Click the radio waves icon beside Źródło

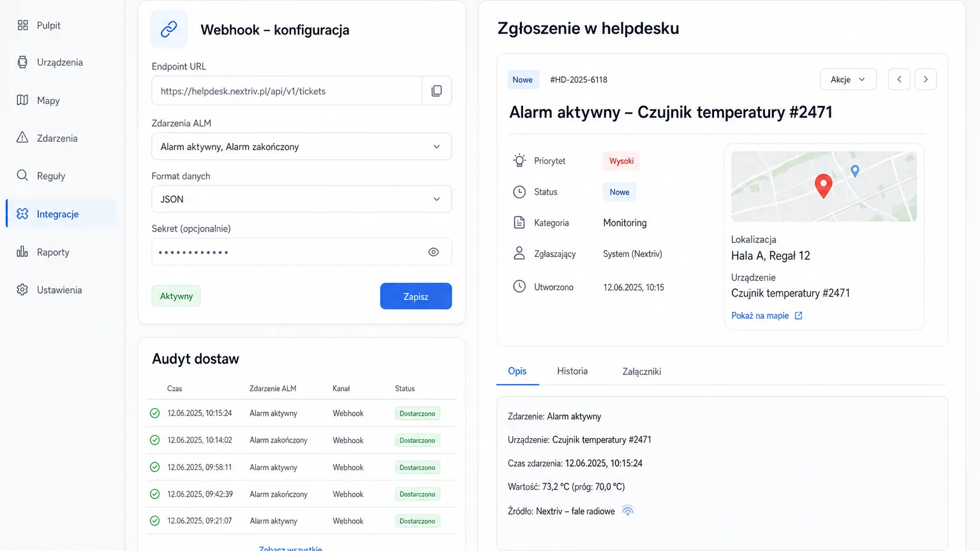coord(628,511)
